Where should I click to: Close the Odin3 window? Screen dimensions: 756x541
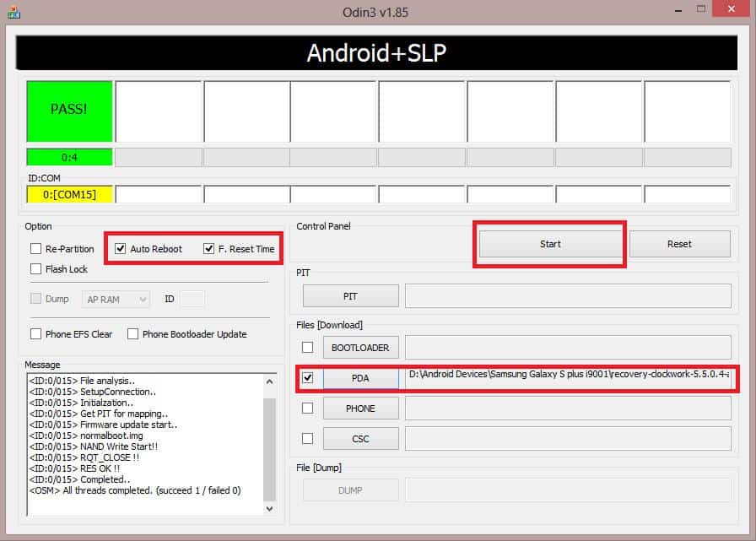pyautogui.click(x=731, y=9)
